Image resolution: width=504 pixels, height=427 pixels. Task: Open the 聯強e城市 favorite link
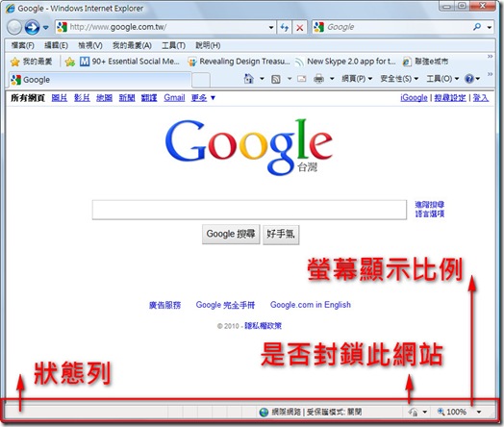click(425, 62)
